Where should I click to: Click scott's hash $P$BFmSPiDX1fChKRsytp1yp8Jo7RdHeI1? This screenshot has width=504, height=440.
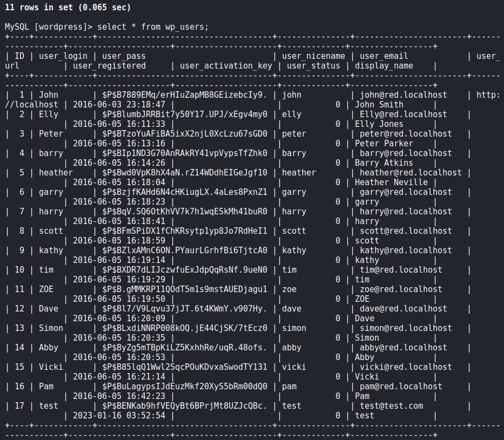click(185, 231)
